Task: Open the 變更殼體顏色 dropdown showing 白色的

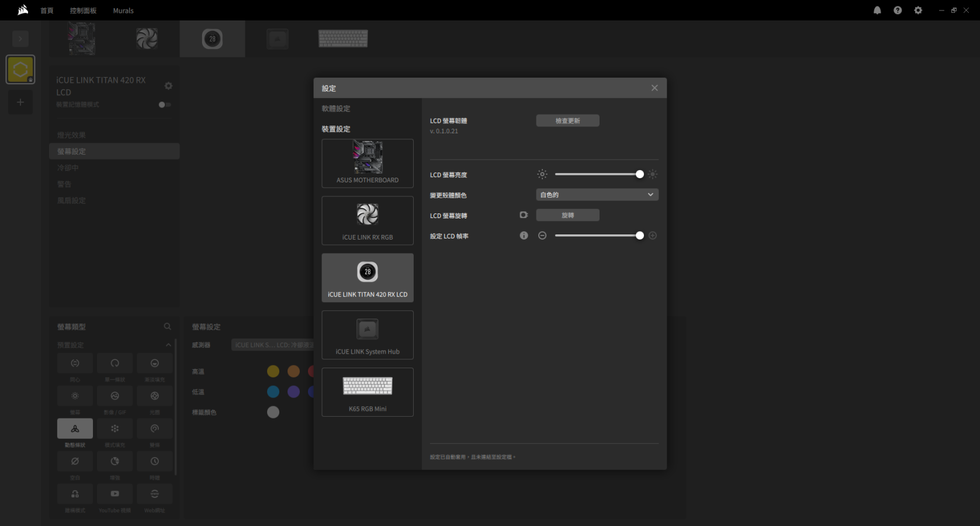Action: pos(597,195)
